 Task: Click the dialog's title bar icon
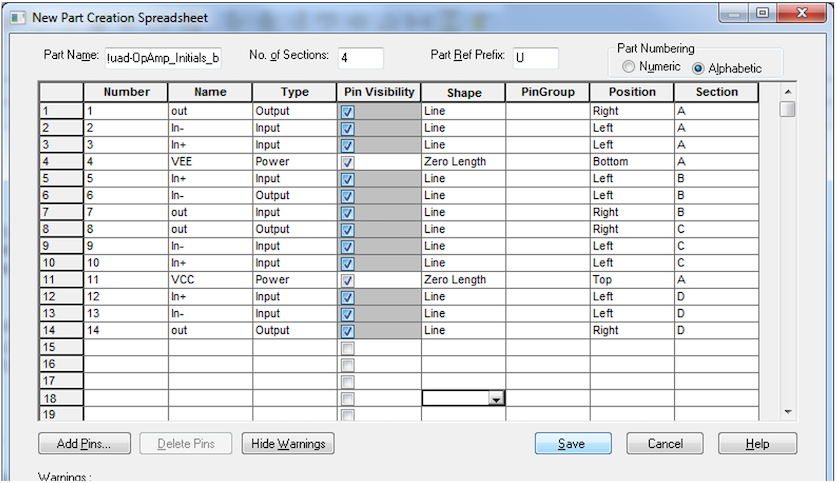point(17,17)
